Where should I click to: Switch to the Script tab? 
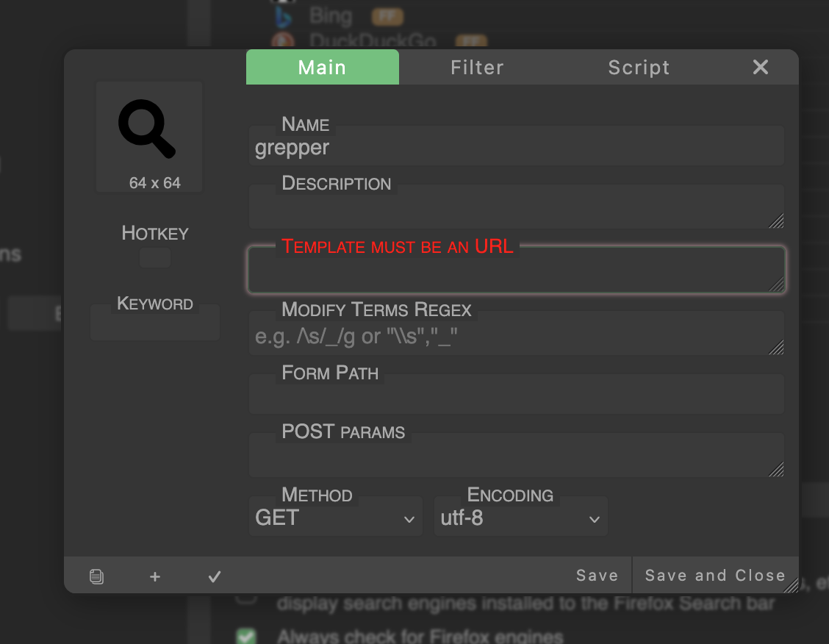(x=639, y=68)
